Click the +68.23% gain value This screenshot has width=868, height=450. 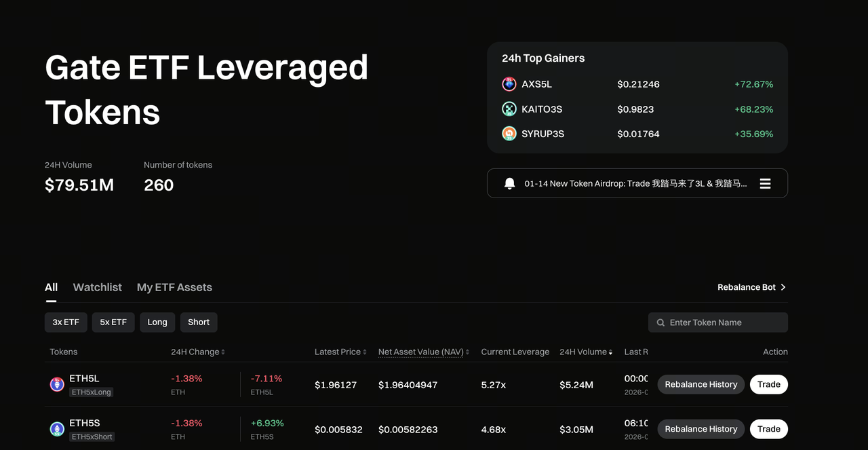pos(754,109)
